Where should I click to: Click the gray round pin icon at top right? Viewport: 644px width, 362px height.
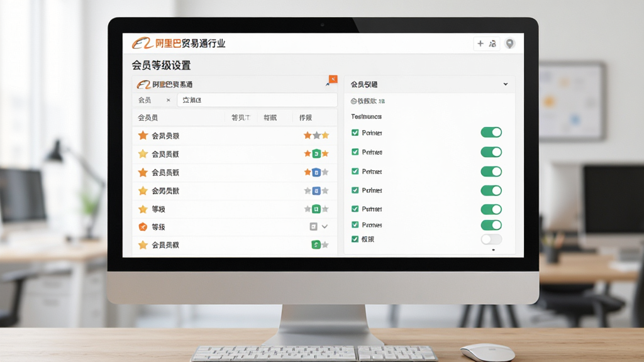point(509,43)
